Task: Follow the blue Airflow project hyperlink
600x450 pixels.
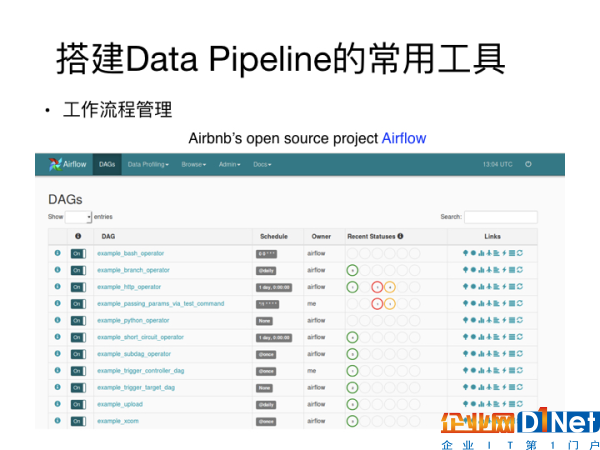Action: 404,138
